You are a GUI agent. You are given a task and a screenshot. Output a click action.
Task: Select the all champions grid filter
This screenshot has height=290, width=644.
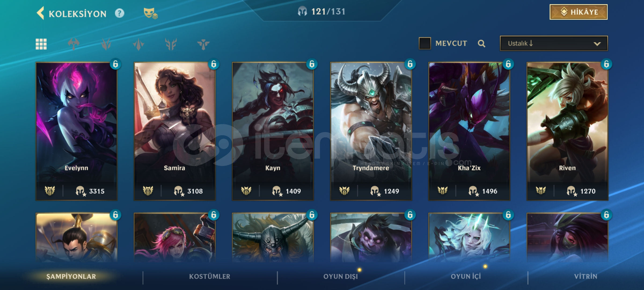41,44
